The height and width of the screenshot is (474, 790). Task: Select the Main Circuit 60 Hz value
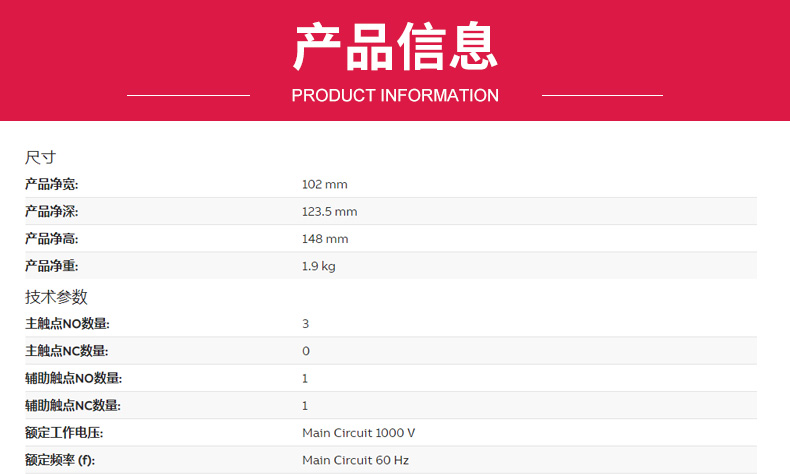(x=355, y=460)
